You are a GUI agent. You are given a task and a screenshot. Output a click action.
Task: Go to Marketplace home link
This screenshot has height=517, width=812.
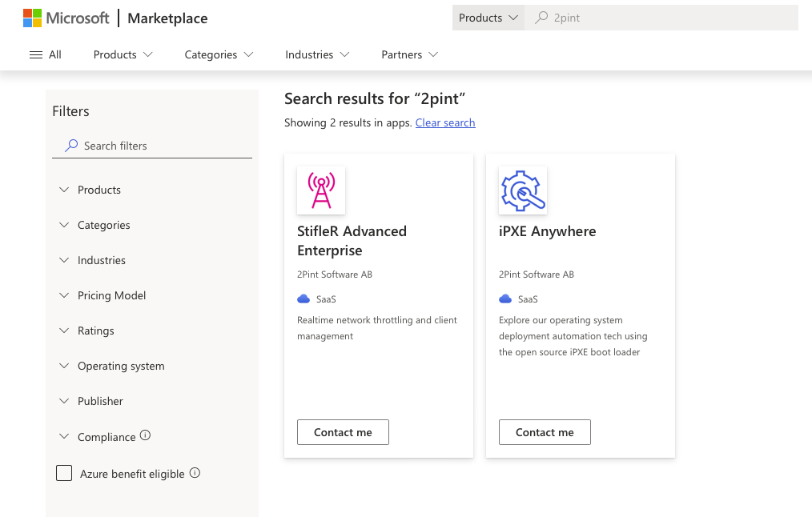pyautogui.click(x=167, y=18)
